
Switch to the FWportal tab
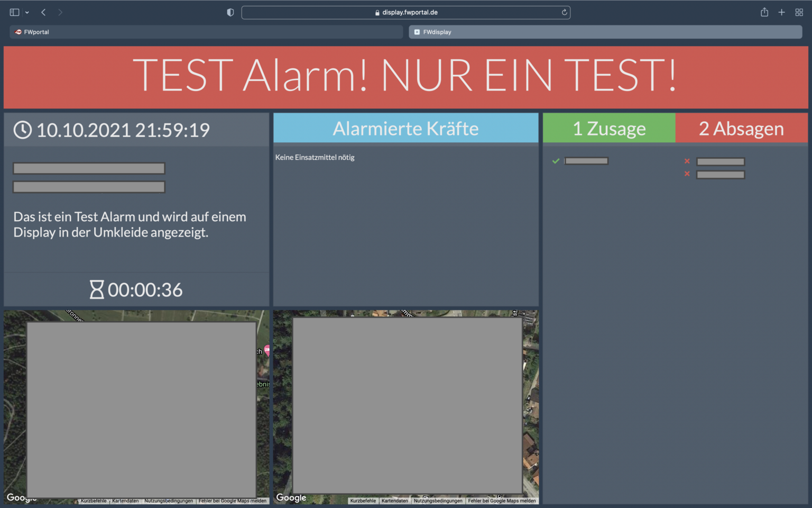click(206, 32)
